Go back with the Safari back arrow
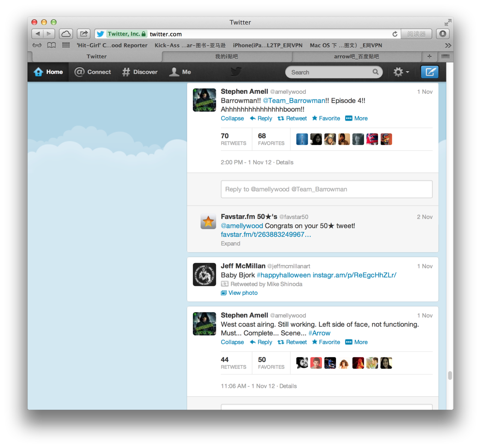Screen dimensions: 481x448 [38, 34]
